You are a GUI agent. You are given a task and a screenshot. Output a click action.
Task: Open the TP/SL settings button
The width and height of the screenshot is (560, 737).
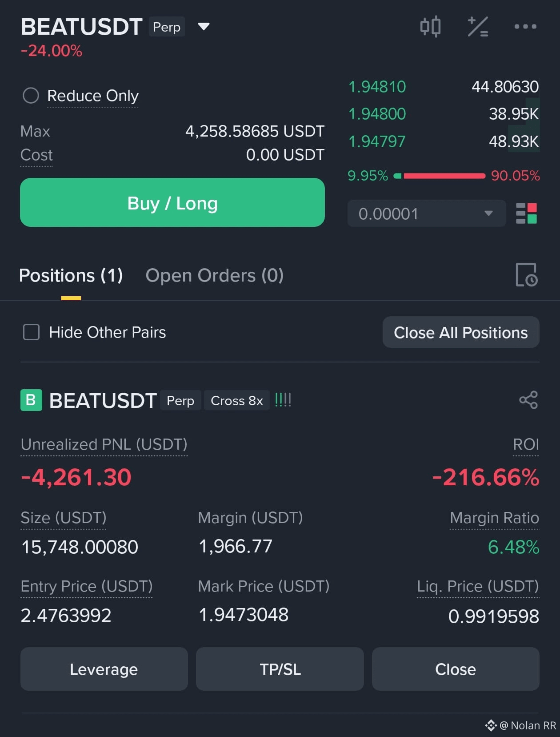click(280, 669)
